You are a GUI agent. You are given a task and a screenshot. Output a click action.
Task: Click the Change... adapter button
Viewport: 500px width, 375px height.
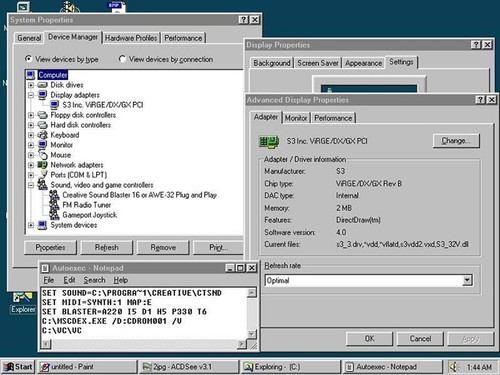tap(456, 141)
